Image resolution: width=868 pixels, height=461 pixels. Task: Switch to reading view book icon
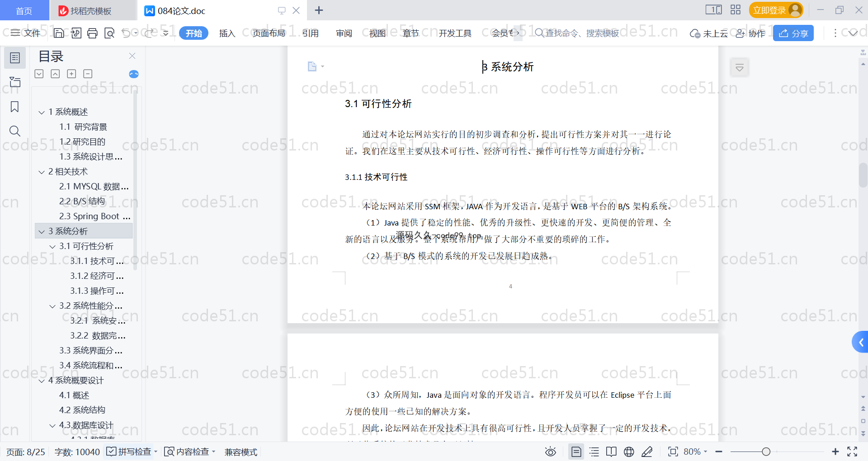click(x=611, y=452)
